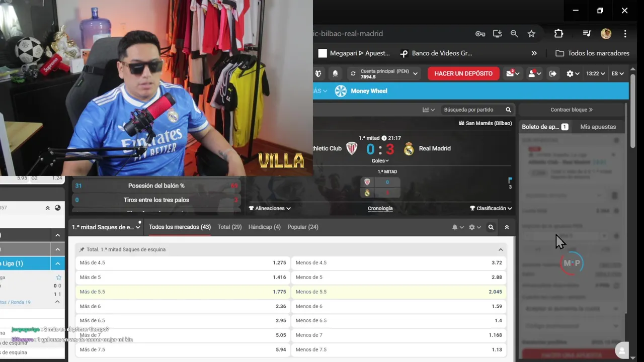Select Todos los mercados (43) tab
The width and height of the screenshot is (644, 362).
click(180, 227)
